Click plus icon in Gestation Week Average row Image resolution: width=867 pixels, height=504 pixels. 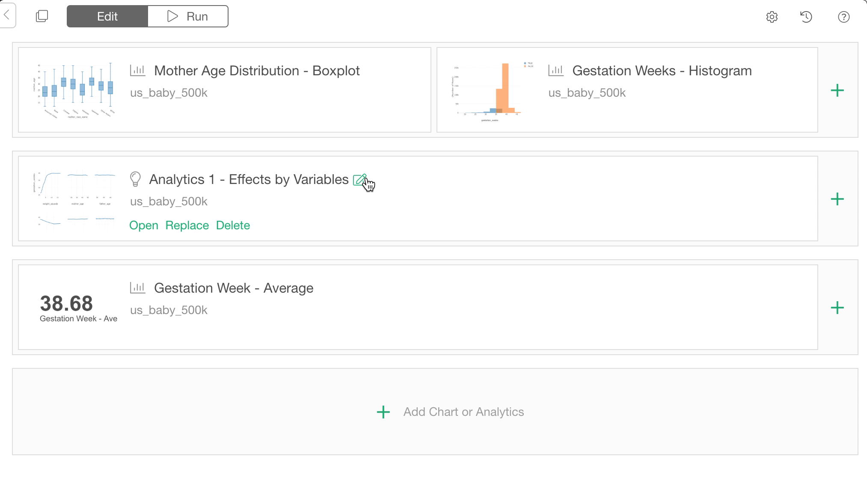(837, 308)
